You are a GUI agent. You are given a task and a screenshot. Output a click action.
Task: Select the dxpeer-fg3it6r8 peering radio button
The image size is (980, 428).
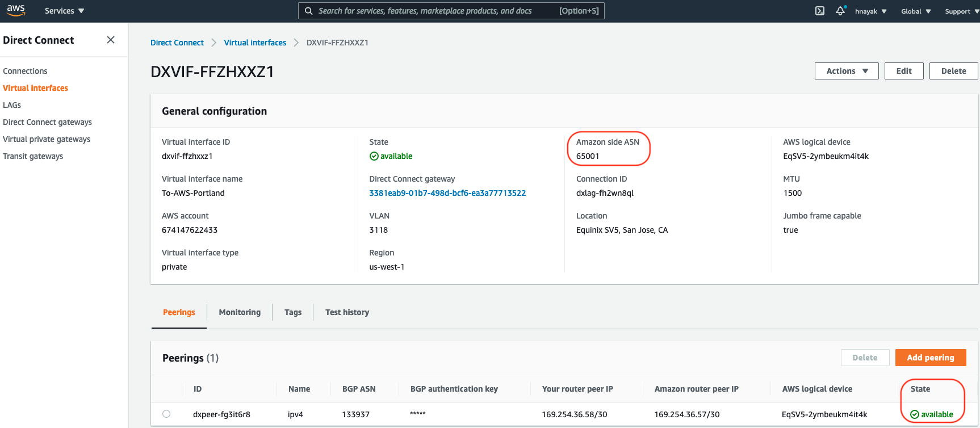(x=166, y=414)
